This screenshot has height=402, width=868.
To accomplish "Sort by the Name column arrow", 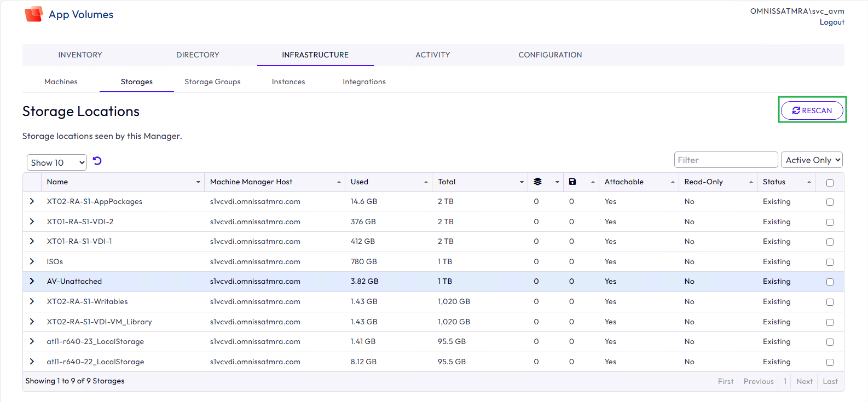I will [198, 182].
